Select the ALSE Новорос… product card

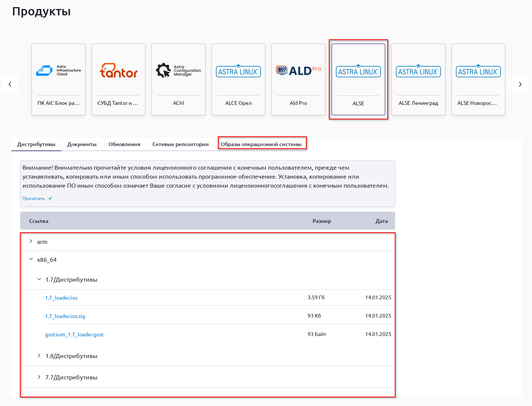478,79
